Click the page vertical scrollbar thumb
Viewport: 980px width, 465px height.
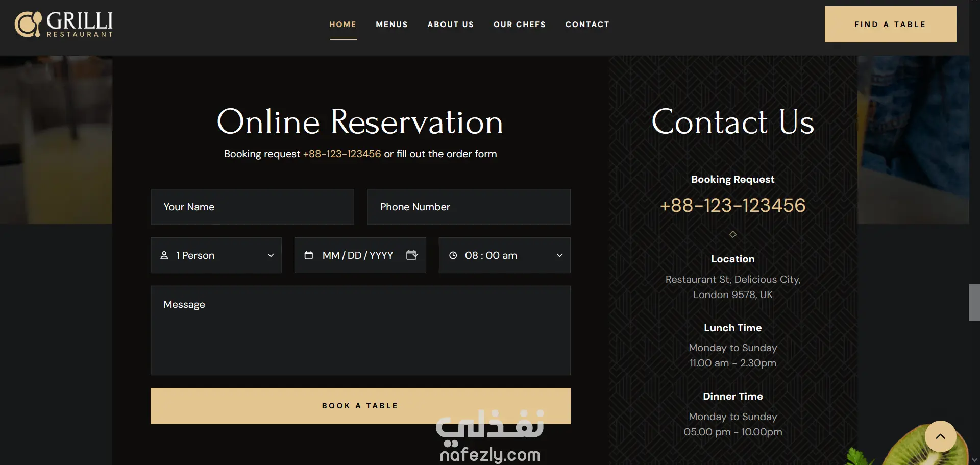(x=974, y=302)
